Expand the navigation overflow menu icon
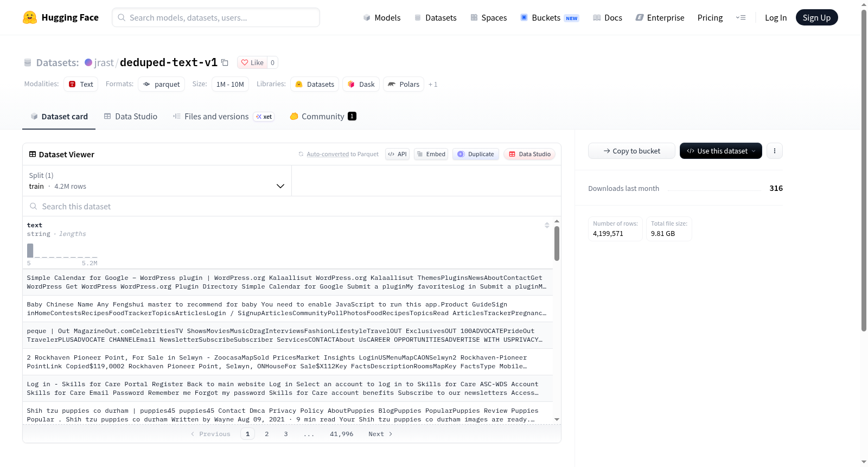The image size is (868, 467). click(741, 17)
